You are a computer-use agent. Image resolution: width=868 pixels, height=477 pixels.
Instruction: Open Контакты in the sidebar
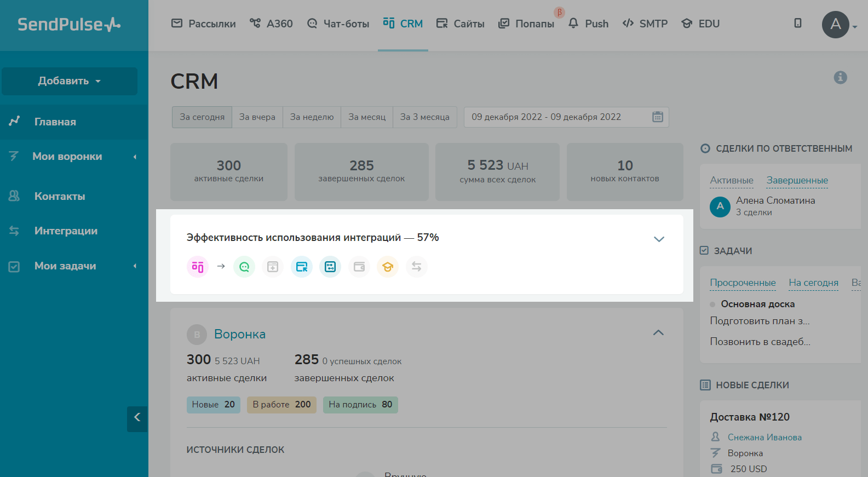tap(60, 196)
